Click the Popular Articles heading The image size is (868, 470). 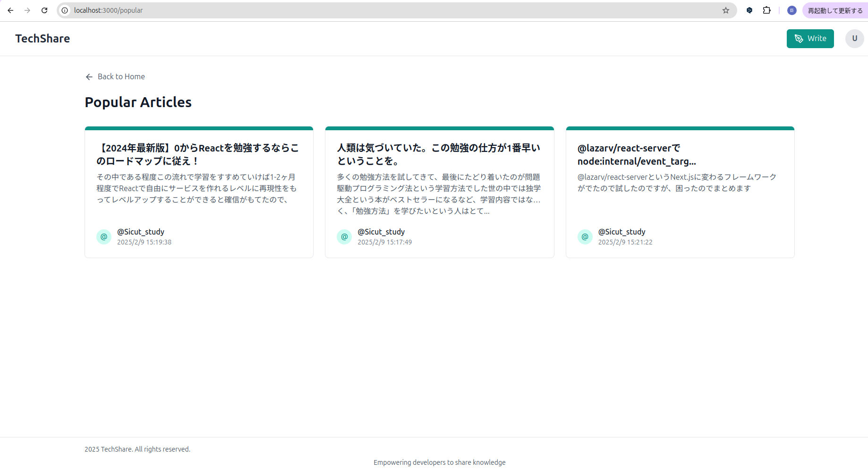coord(138,102)
